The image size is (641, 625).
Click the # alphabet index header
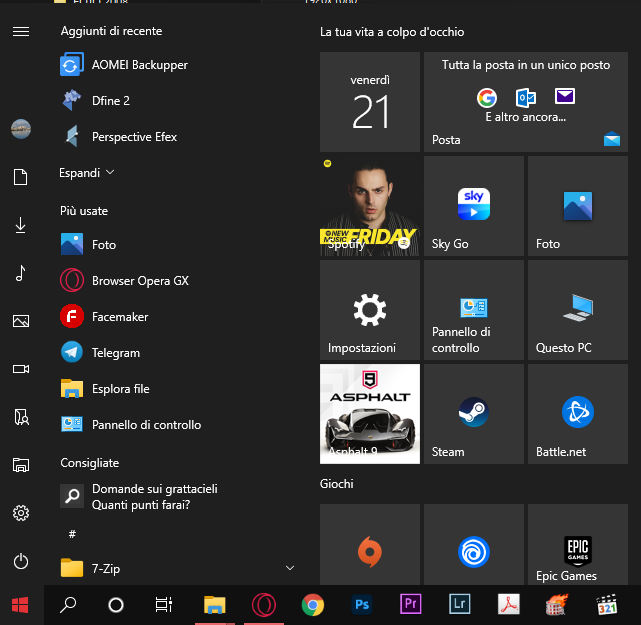click(72, 534)
